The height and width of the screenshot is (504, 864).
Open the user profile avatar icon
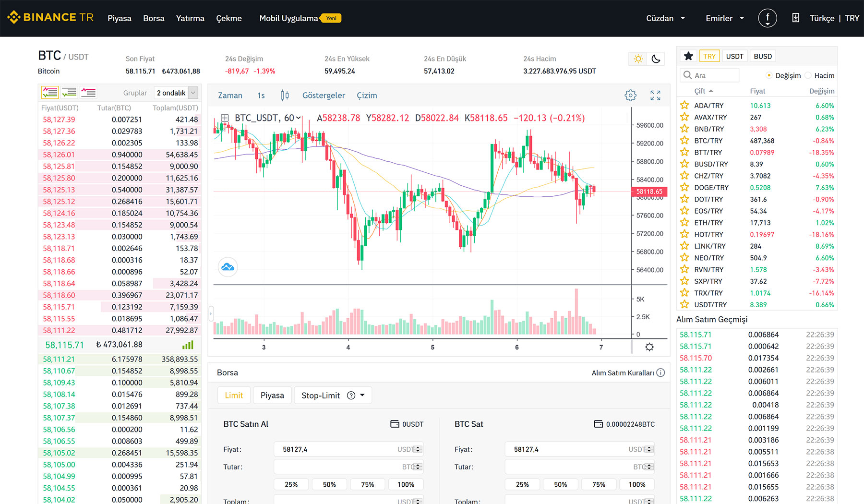click(768, 18)
